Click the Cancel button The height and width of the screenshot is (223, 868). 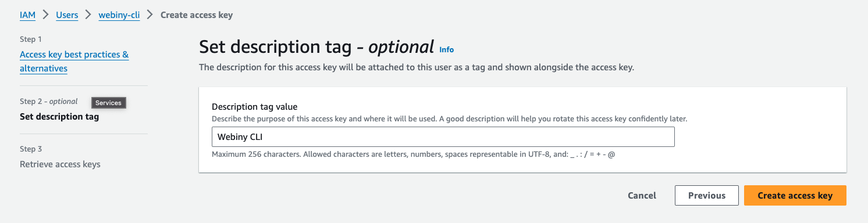pyautogui.click(x=642, y=196)
